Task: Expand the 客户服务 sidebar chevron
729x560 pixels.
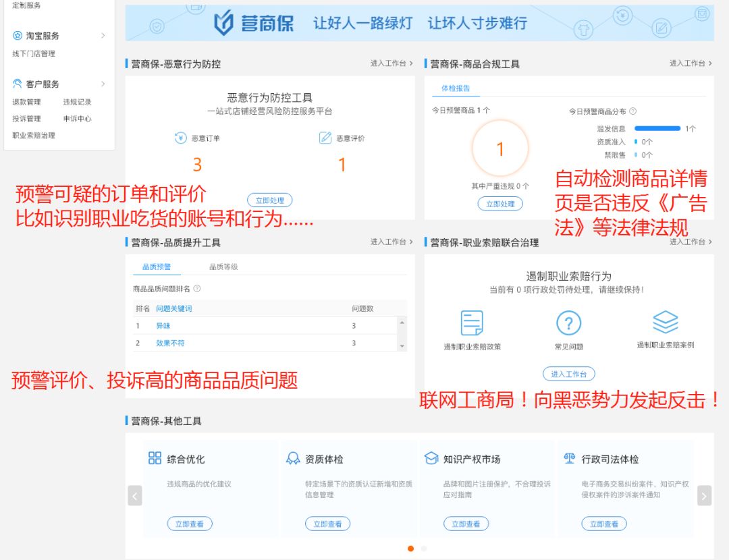Action: (103, 84)
